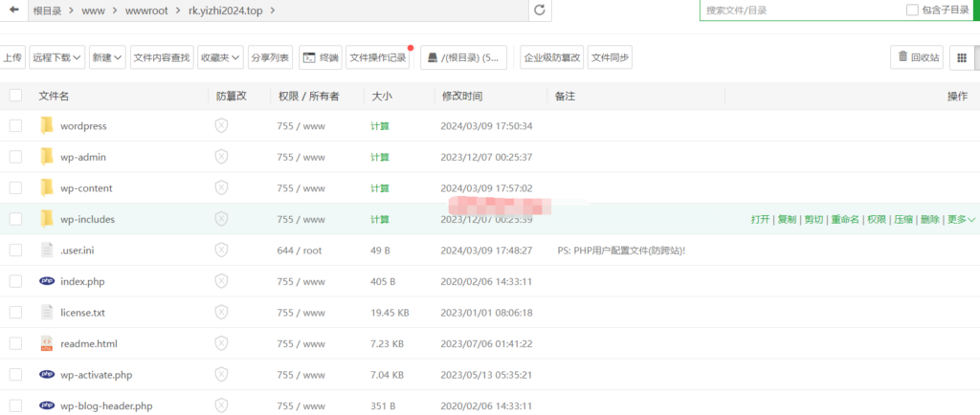Open 更多 dropdown for wp-includes row
Viewport: 980px width, 415px height.
click(x=961, y=220)
